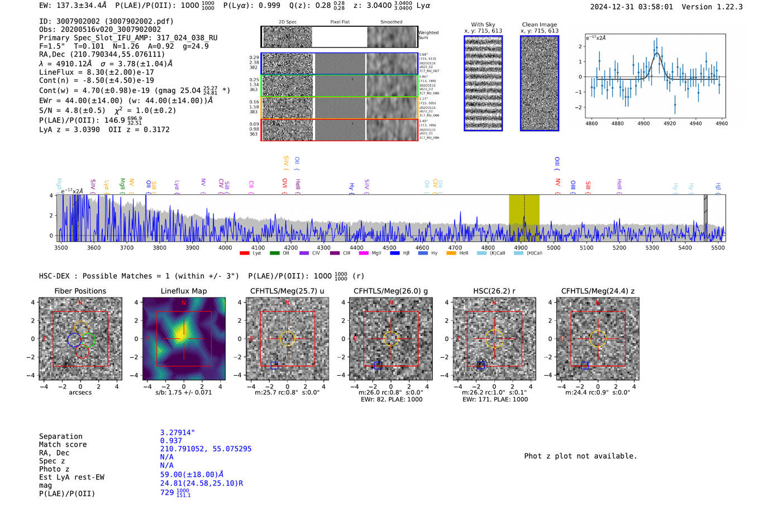The width and height of the screenshot is (782, 532).
Task: Click the timestamp 2024-12-31 03:58:01
Action: (632, 7)
